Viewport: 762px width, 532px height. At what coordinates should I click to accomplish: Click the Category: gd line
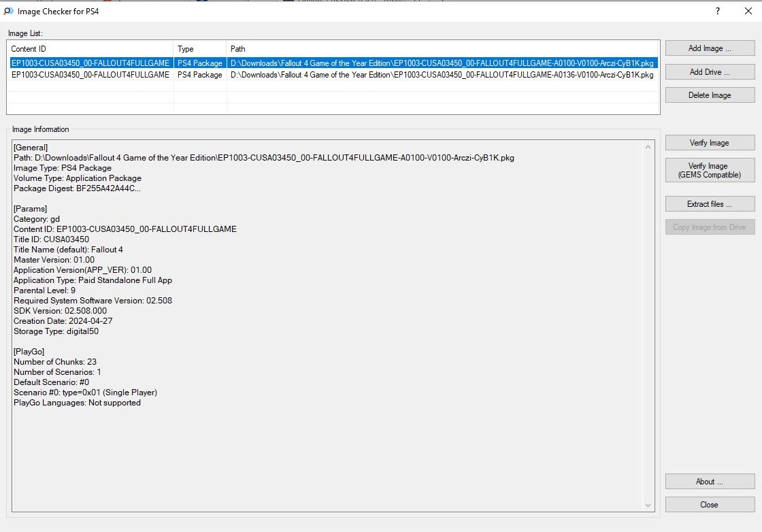click(37, 219)
